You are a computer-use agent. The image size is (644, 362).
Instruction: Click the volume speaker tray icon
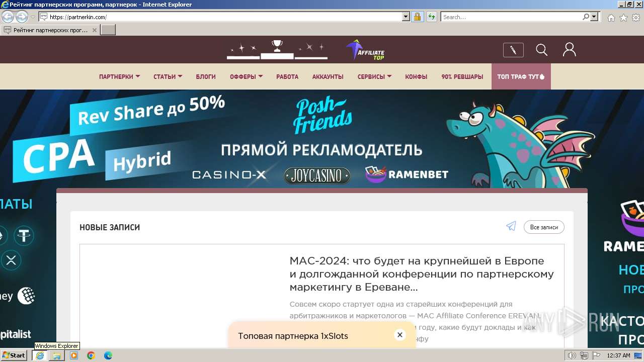[x=572, y=355]
